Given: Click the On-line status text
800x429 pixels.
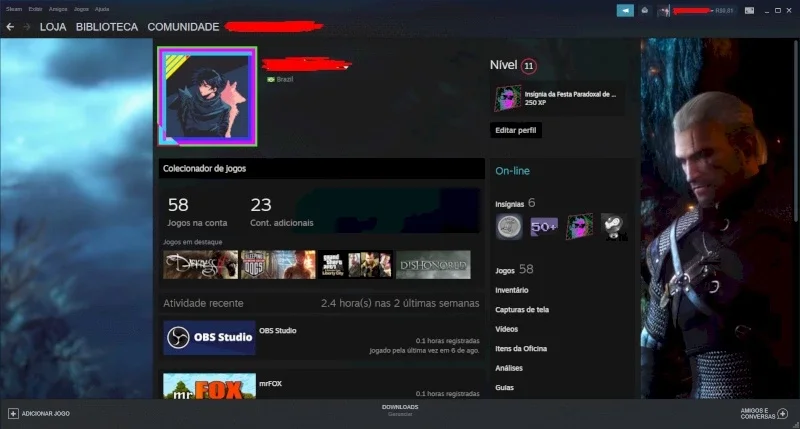Looking at the screenshot, I should (512, 171).
